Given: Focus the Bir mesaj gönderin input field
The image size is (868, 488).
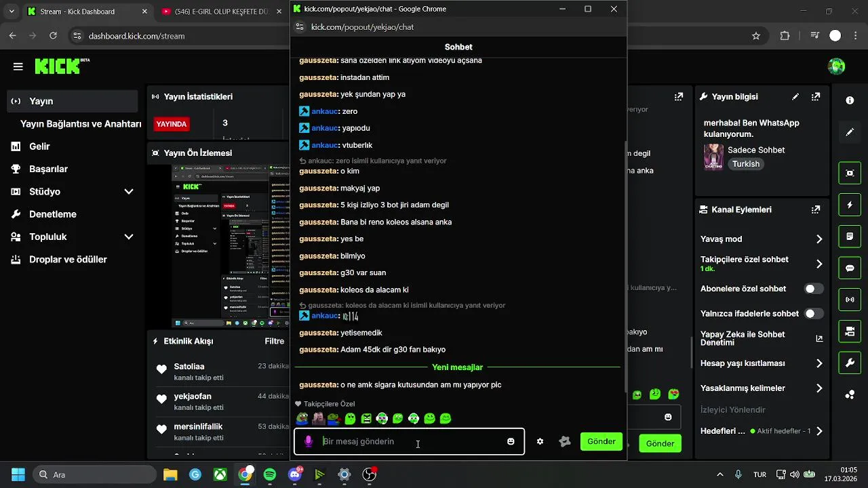Looking at the screenshot, I should (x=409, y=441).
